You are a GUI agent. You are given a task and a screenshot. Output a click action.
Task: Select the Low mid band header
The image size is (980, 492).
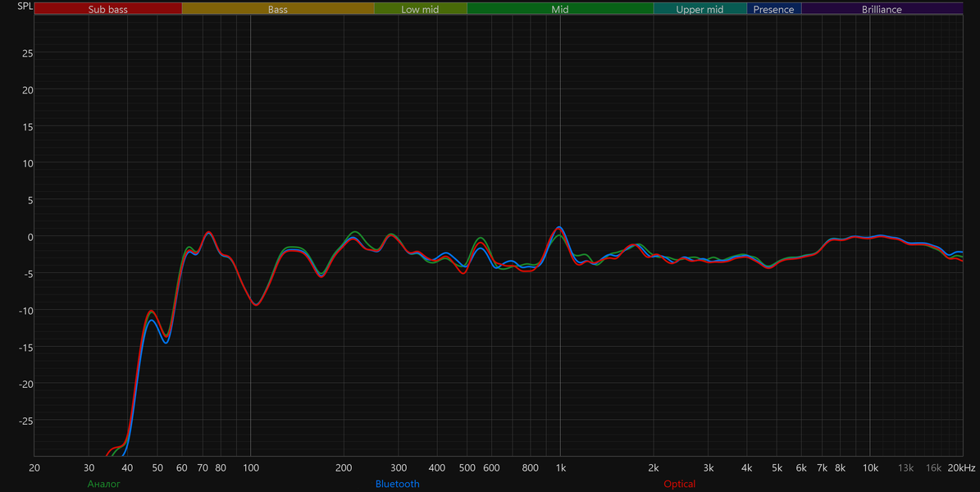[421, 9]
